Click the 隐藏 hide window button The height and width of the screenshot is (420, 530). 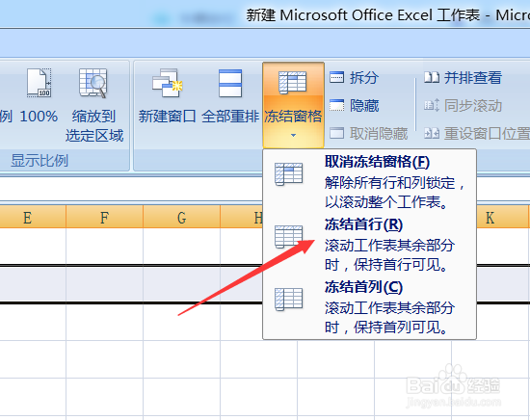pyautogui.click(x=354, y=105)
